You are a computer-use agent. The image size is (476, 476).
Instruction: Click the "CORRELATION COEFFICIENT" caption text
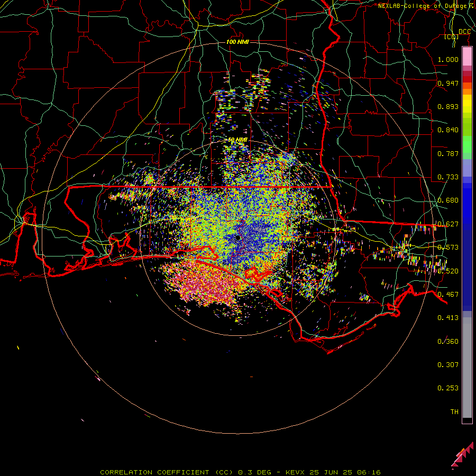tap(155, 472)
